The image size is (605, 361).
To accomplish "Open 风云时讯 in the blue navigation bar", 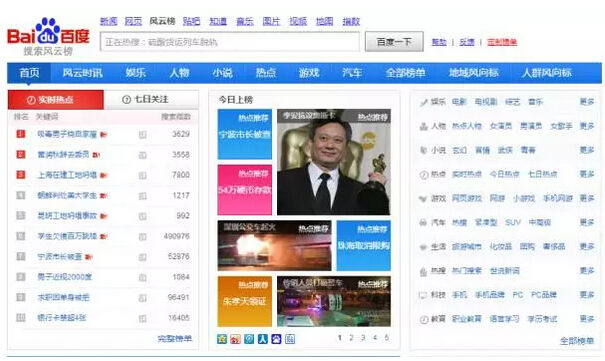I will coord(83,73).
